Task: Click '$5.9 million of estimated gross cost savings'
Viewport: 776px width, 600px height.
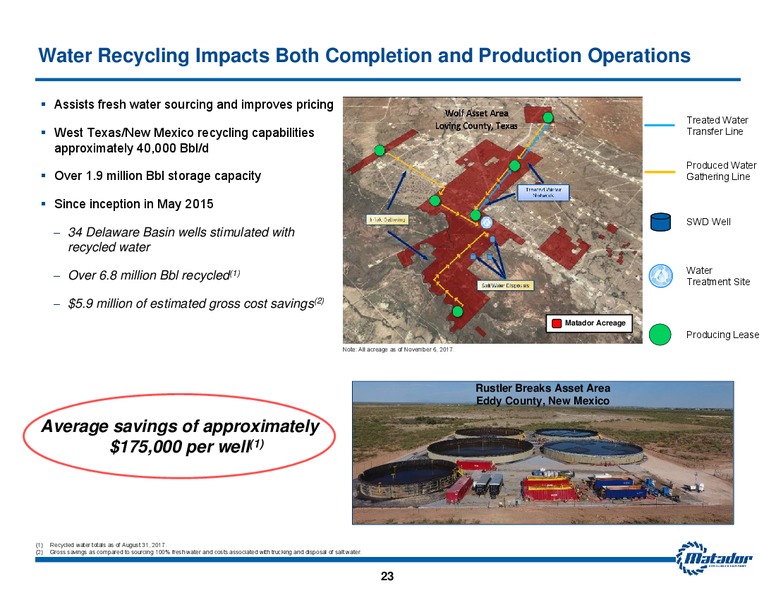Action: (196, 303)
